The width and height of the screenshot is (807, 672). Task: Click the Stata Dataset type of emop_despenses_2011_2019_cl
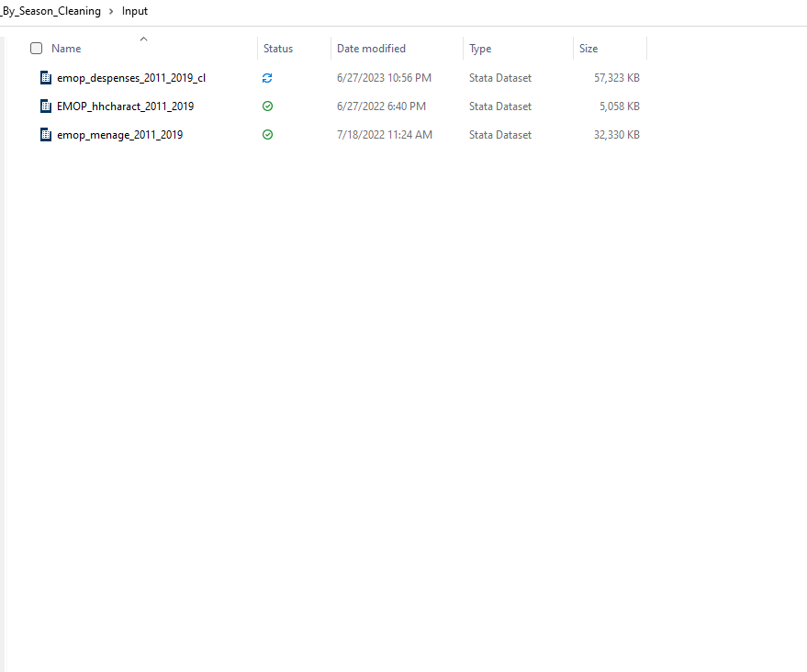(500, 78)
